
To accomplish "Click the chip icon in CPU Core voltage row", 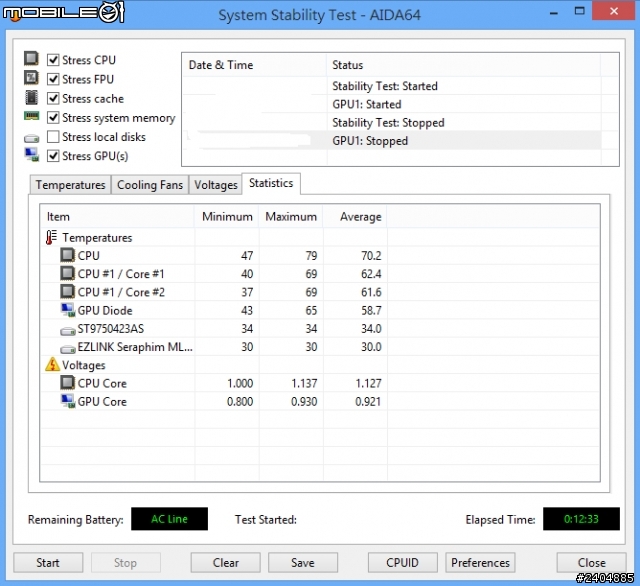I will click(x=68, y=383).
